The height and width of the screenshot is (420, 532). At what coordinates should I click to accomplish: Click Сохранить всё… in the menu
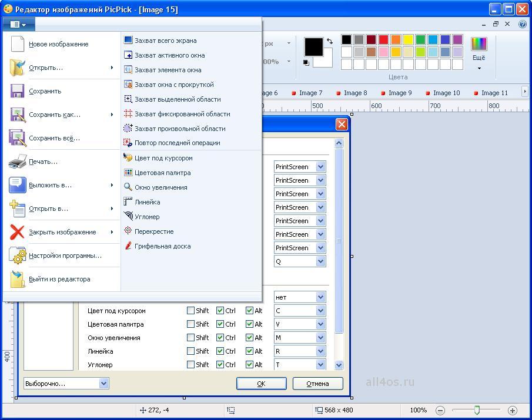tap(62, 138)
